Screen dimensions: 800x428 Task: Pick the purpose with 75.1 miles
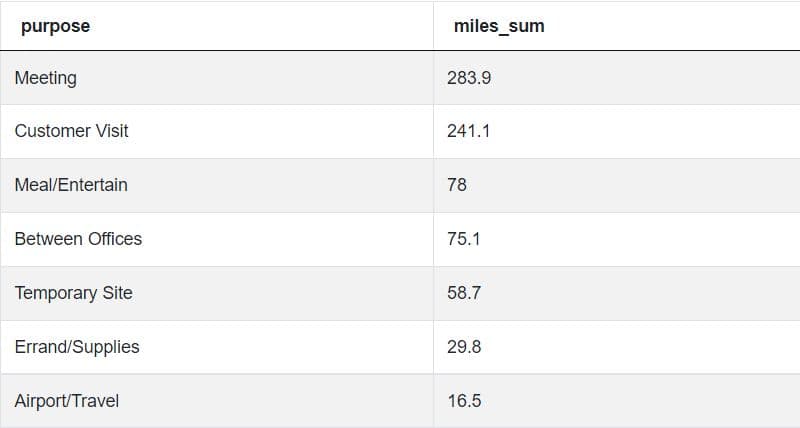tap(78, 239)
